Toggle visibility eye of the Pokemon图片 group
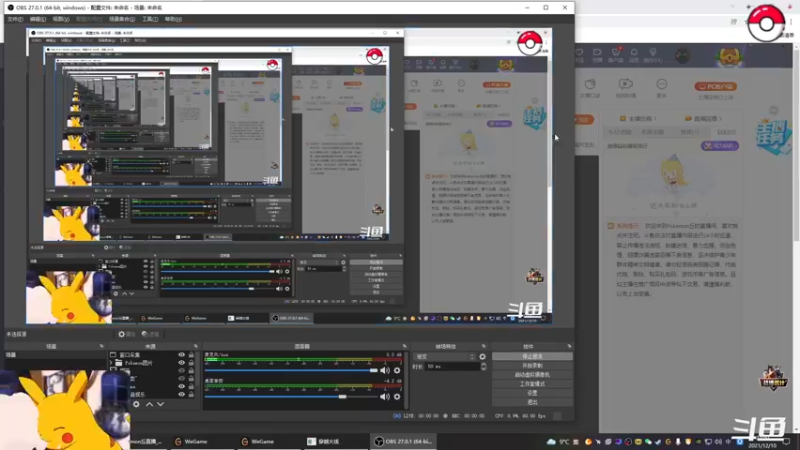Image resolution: width=800 pixels, height=450 pixels. (181, 363)
